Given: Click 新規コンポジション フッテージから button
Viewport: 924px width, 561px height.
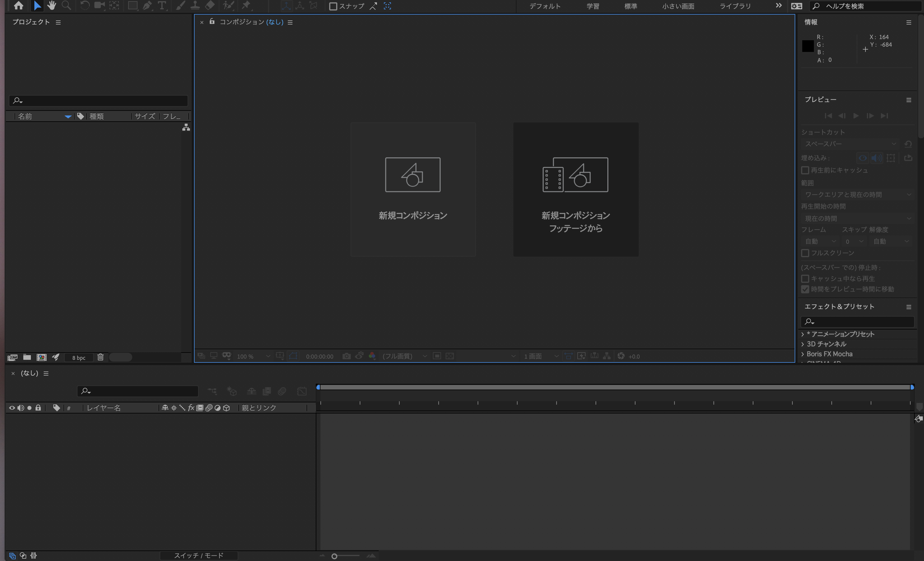Looking at the screenshot, I should pyautogui.click(x=576, y=190).
